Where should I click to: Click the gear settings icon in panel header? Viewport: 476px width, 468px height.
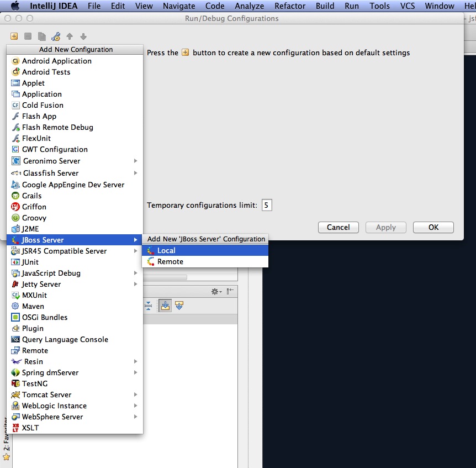216,291
